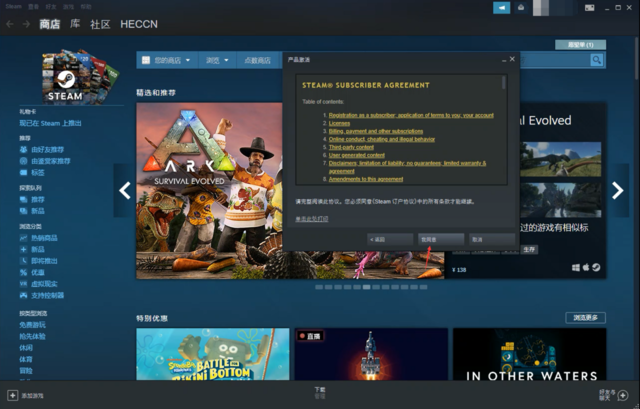Select the highlighted sixth carousel page dot

(x=367, y=287)
